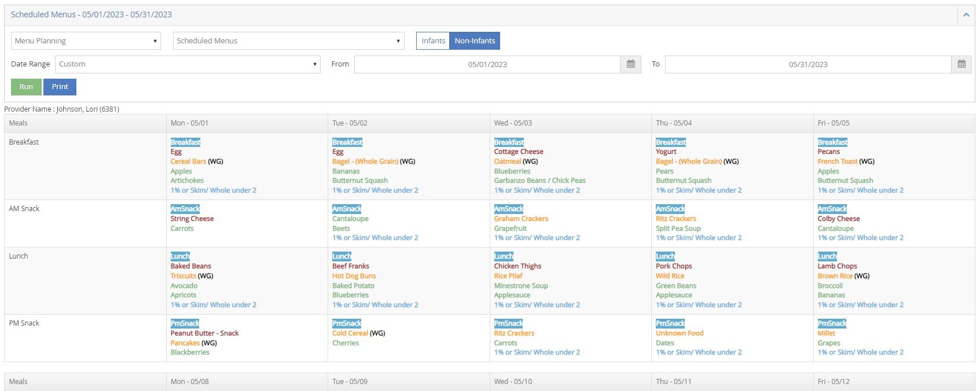Click Chicken Thighs in Wednesday Lunch
Image resolution: width=980 pixels, height=391 pixels.
coord(517,266)
